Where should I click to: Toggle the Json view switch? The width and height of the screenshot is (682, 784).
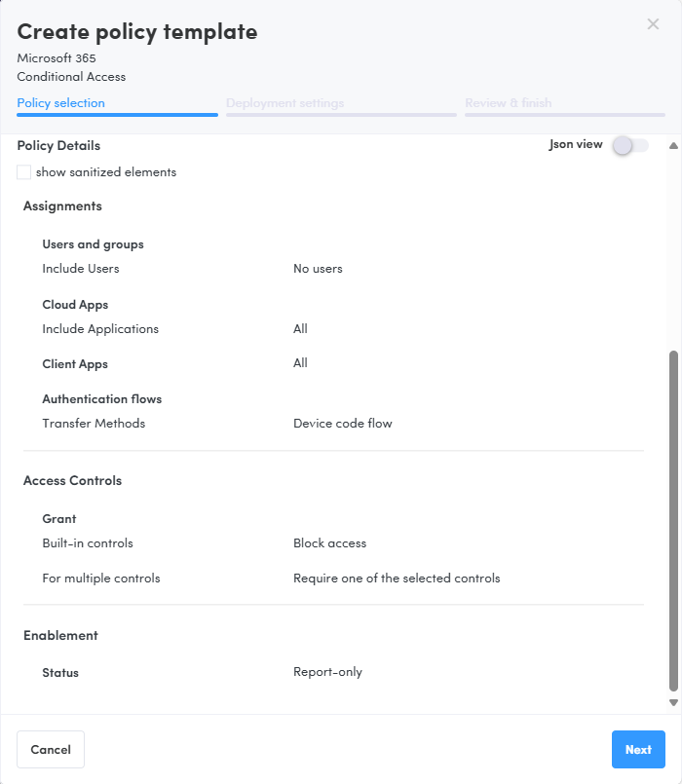628,145
